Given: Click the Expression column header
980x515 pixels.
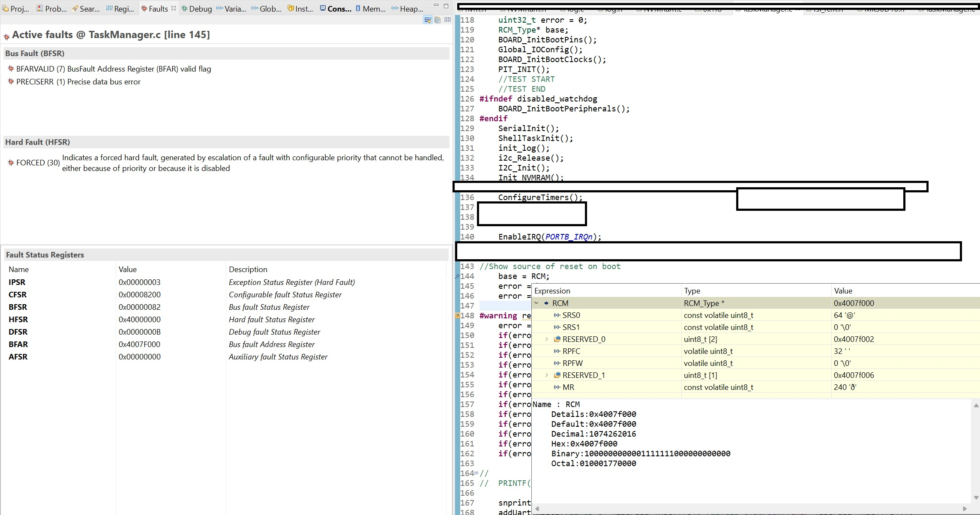Looking at the screenshot, I should [552, 291].
